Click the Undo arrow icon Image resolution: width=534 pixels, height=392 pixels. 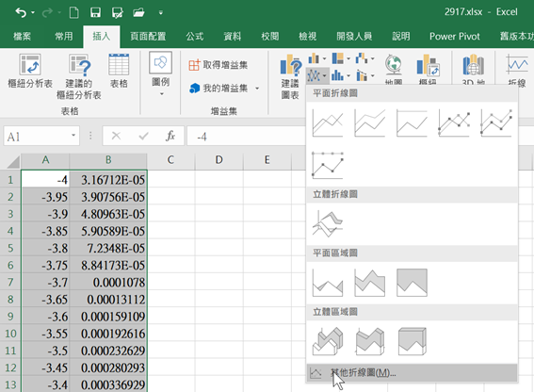click(21, 13)
